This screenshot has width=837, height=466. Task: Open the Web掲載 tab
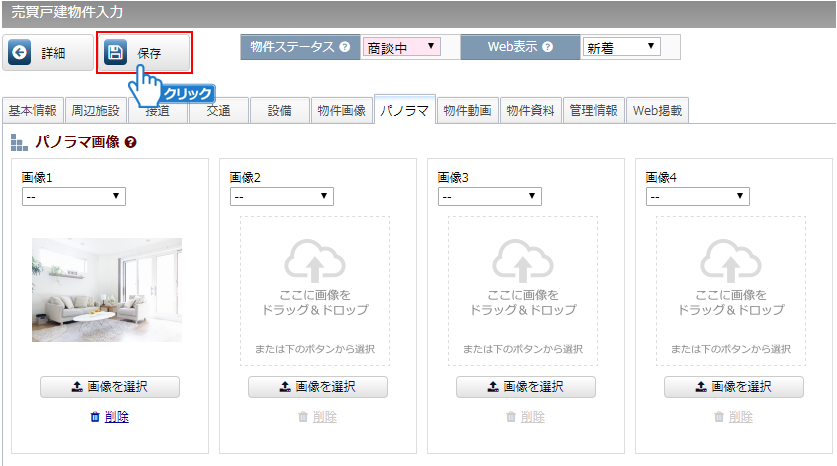(657, 111)
